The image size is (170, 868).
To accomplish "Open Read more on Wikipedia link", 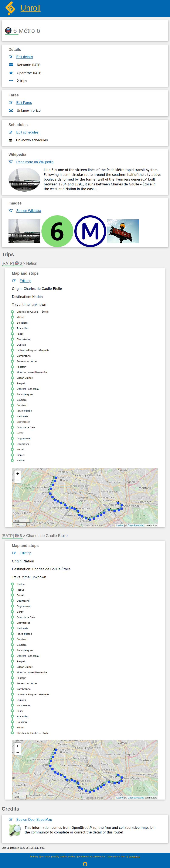I will [x=35, y=162].
